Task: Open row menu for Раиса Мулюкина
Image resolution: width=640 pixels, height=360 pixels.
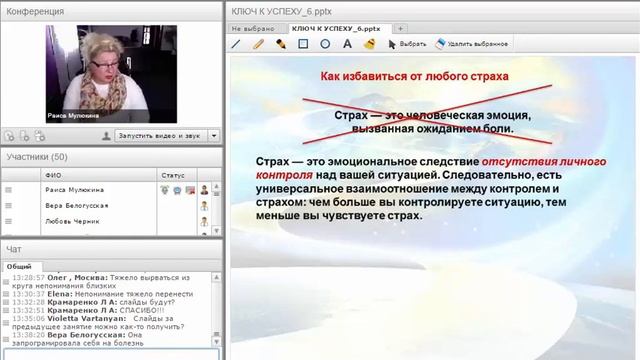Action: (x=9, y=190)
